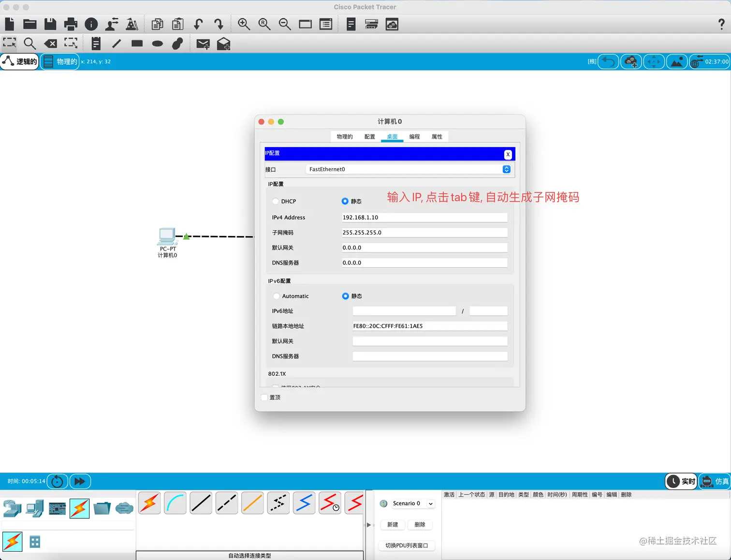Select the Add Simple PDU envelope
This screenshot has height=560, width=731.
(203, 44)
